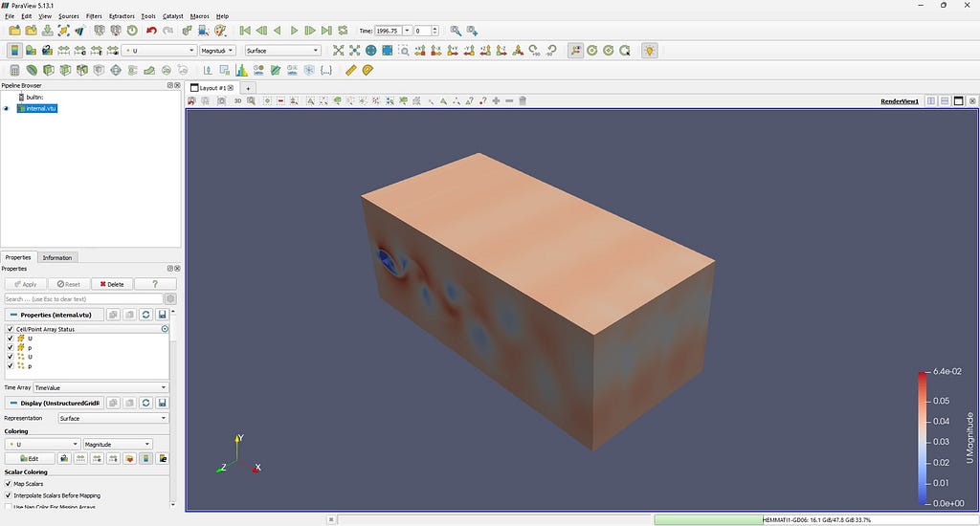980x526 pixels.
Task: Open Time value dropdown 1996.75
Action: click(407, 31)
